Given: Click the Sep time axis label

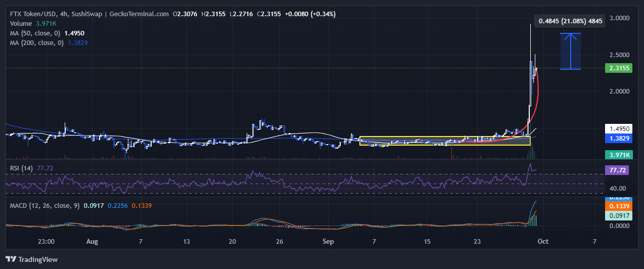Looking at the screenshot, I should [329, 242].
